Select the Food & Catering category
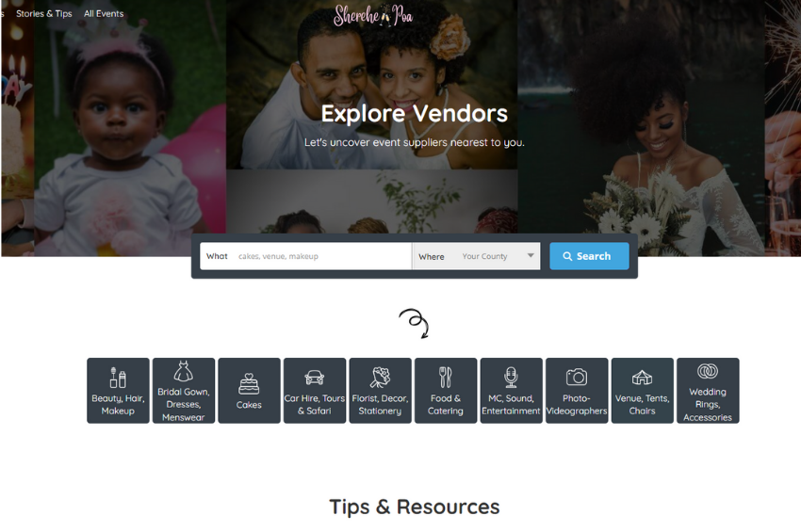The height and width of the screenshot is (532, 801). (x=446, y=391)
